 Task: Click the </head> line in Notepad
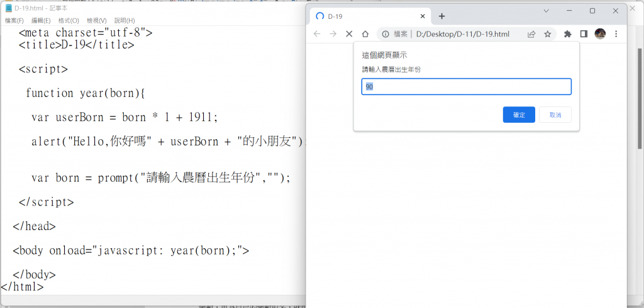[x=34, y=226]
